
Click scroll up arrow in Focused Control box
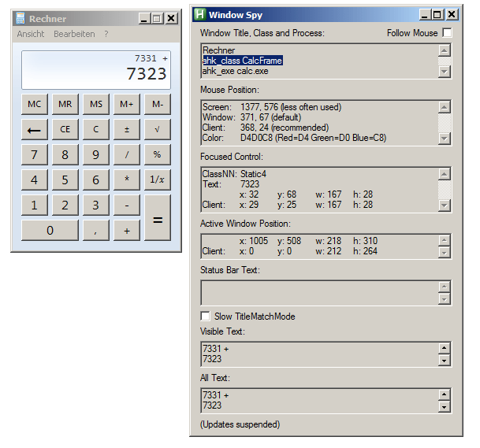pyautogui.click(x=445, y=174)
